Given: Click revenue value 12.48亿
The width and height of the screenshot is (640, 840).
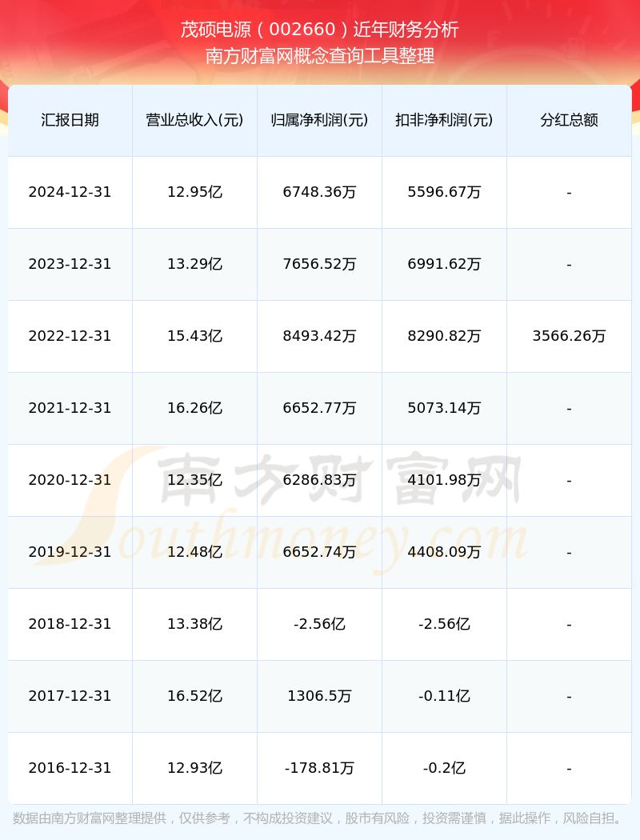Looking at the screenshot, I should point(195,552).
